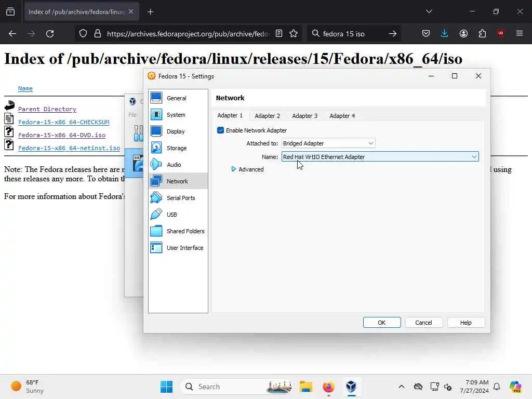Image resolution: width=532 pixels, height=399 pixels.
Task: Download Fedora-15-x86_64-CHECKSUM file
Action: [64, 122]
